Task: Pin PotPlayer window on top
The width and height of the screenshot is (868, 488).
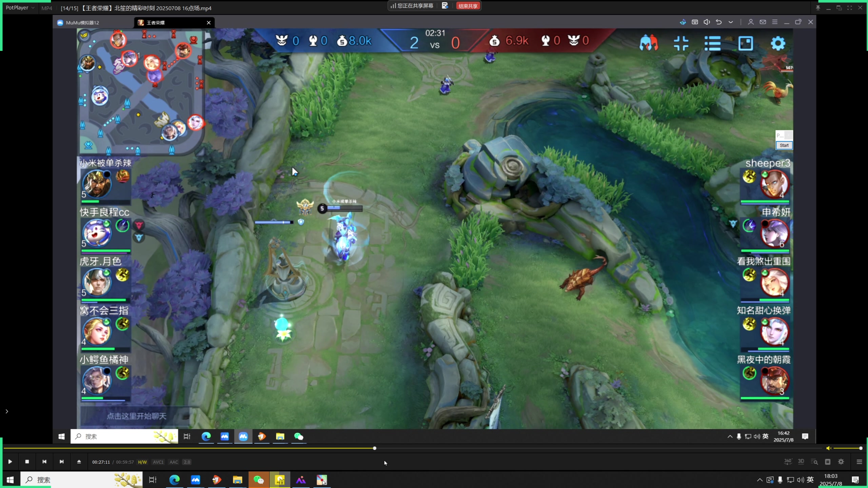Action: tap(818, 8)
